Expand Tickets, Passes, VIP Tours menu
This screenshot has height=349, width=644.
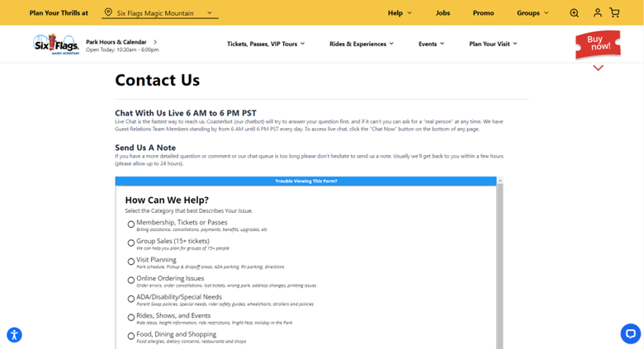coord(266,44)
